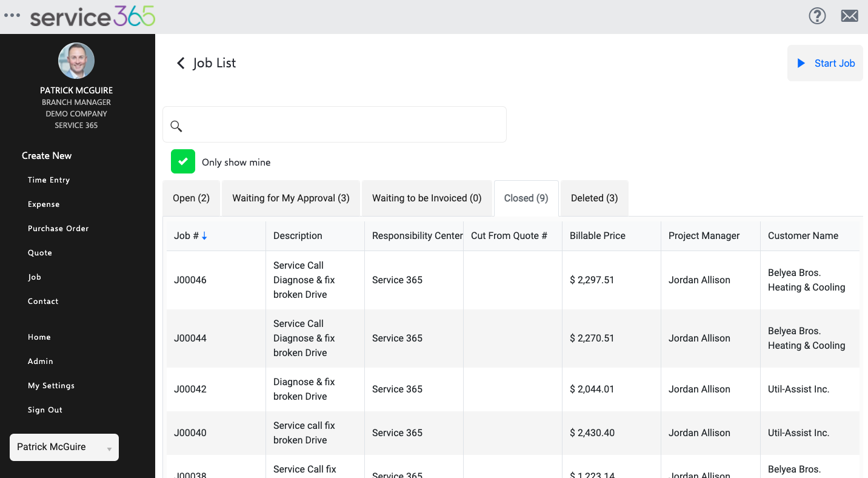
Task: Click the magnifying glass search icon
Action: pos(176,126)
